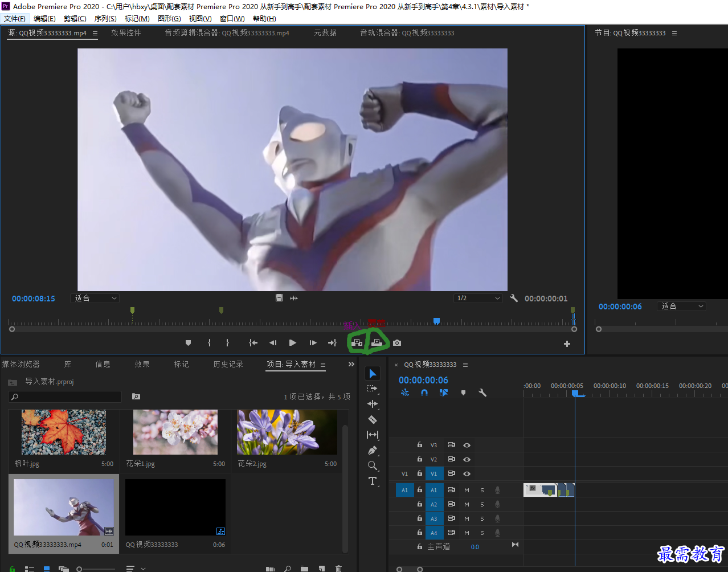The width and height of the screenshot is (728, 572).
Task: Expand hidden panels with double chevron
Action: coord(351,364)
